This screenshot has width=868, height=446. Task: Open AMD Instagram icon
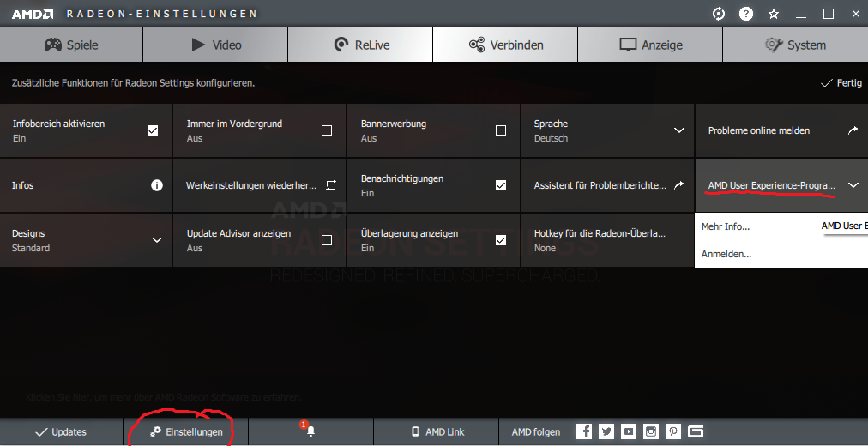650,431
